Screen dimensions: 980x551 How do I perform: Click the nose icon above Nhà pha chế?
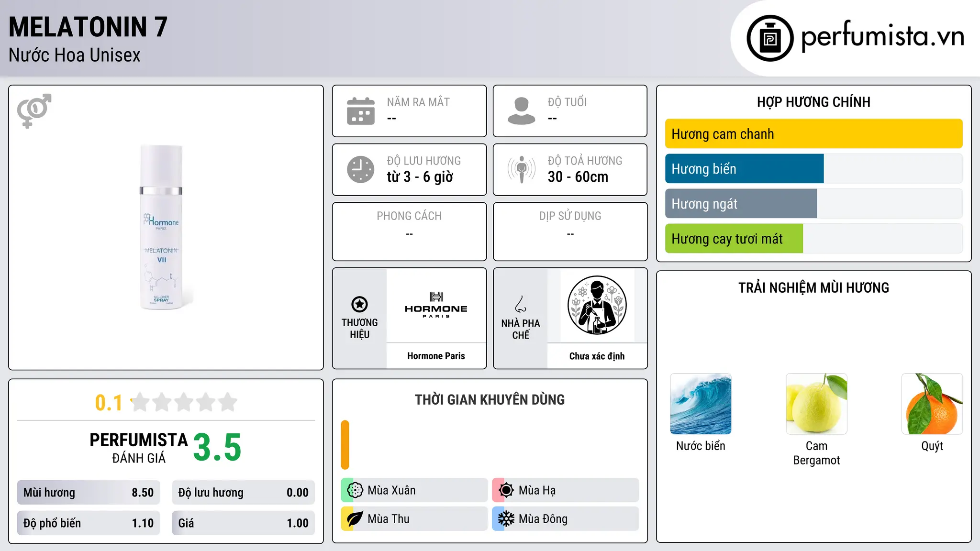pos(521,304)
